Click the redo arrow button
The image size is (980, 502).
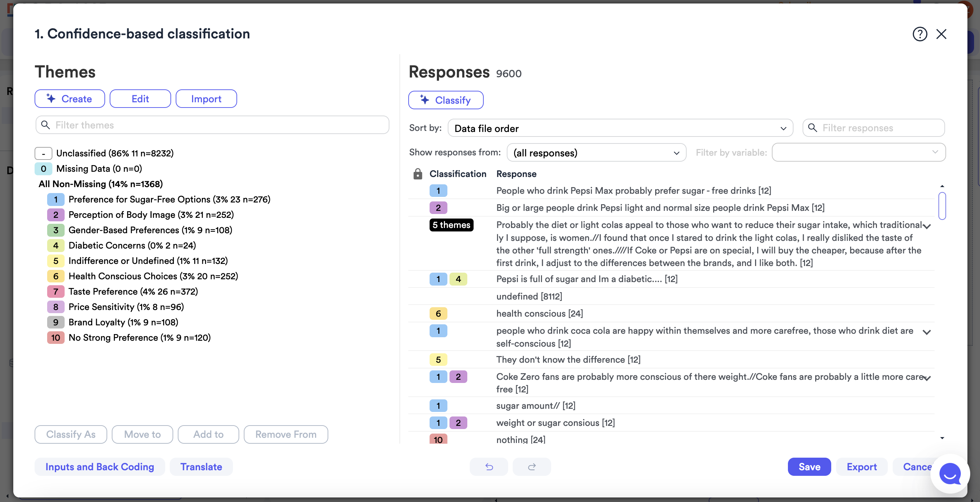pos(532,467)
